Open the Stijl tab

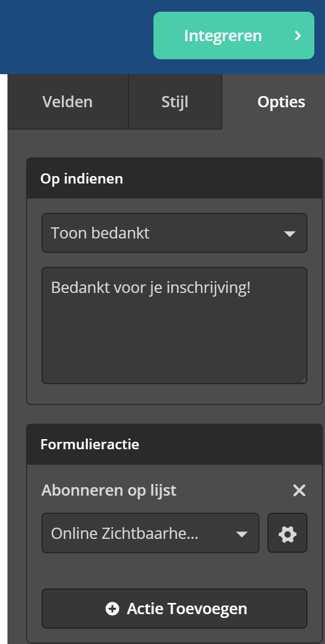coord(175,101)
